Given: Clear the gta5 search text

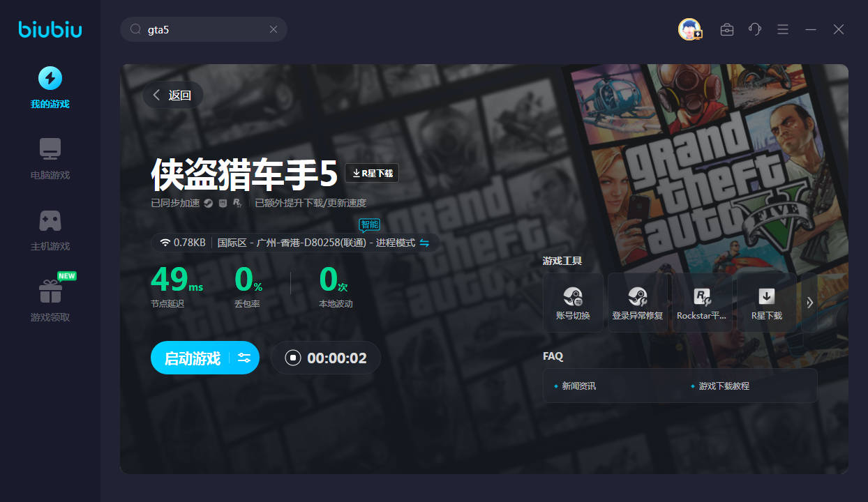Looking at the screenshot, I should click(274, 29).
